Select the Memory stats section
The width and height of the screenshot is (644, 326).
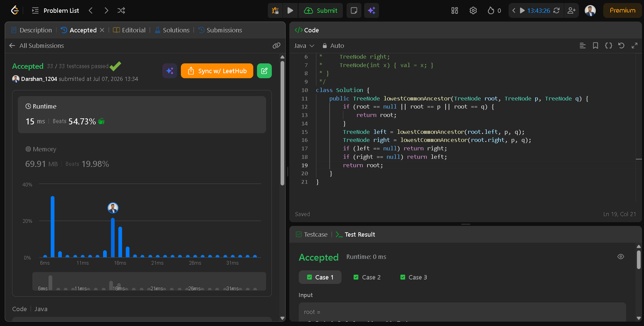[142, 156]
